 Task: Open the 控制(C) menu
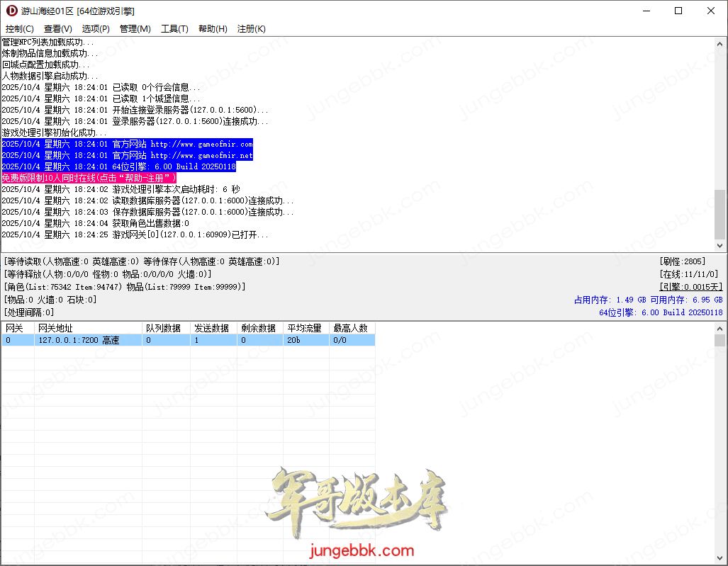[19, 29]
